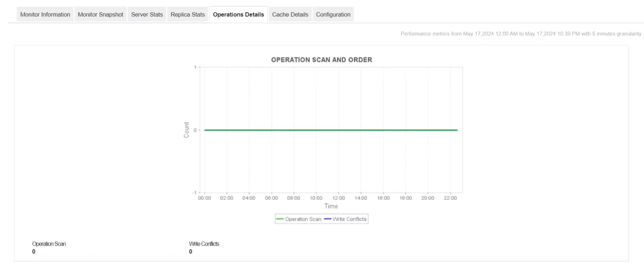Select the 'Count' y-axis title
The height and width of the screenshot is (268, 644).
coord(186,130)
